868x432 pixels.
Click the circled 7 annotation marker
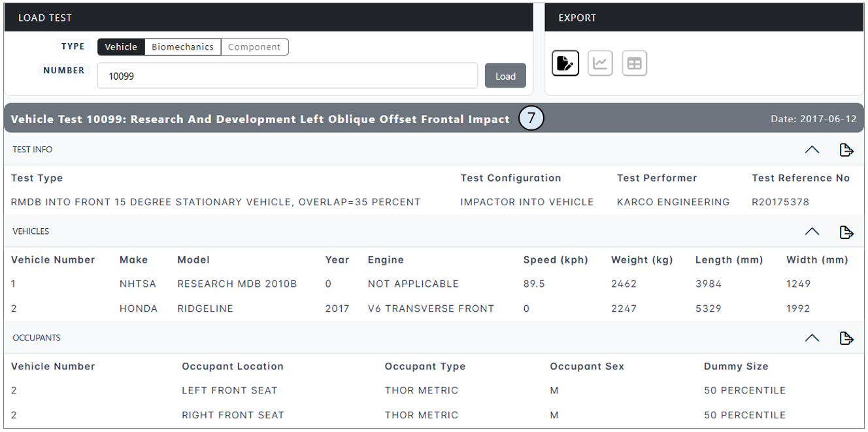click(x=531, y=118)
